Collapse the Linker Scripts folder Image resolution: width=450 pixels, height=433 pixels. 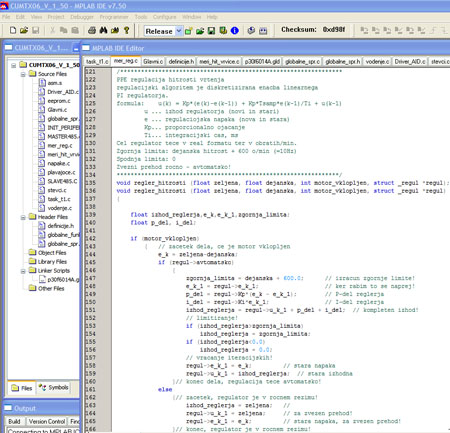coord(23,271)
